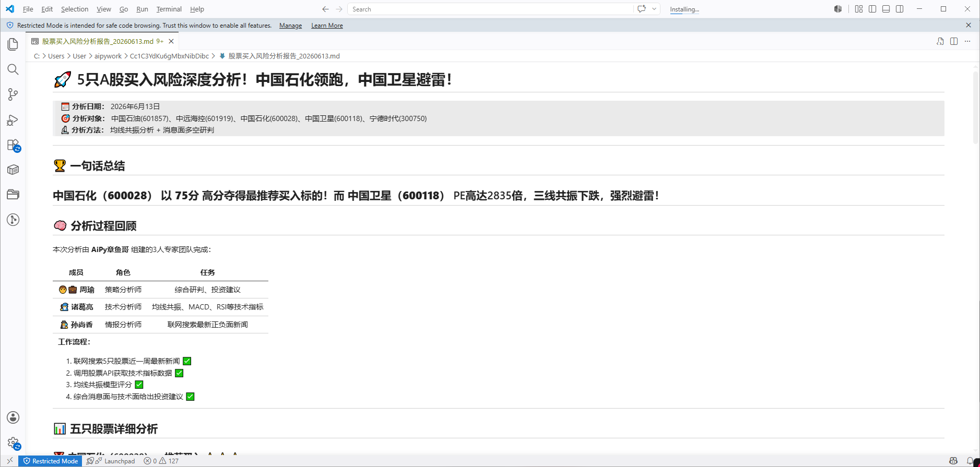Click the Learn More link

tap(327, 26)
